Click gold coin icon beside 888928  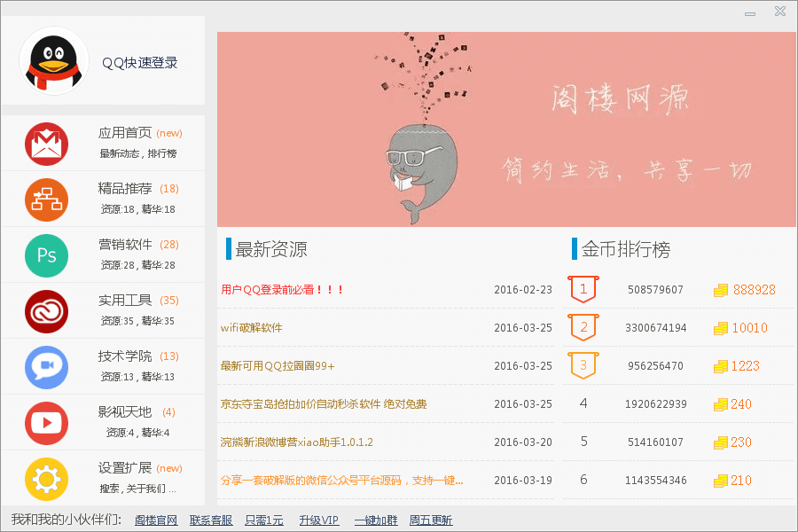(x=721, y=290)
